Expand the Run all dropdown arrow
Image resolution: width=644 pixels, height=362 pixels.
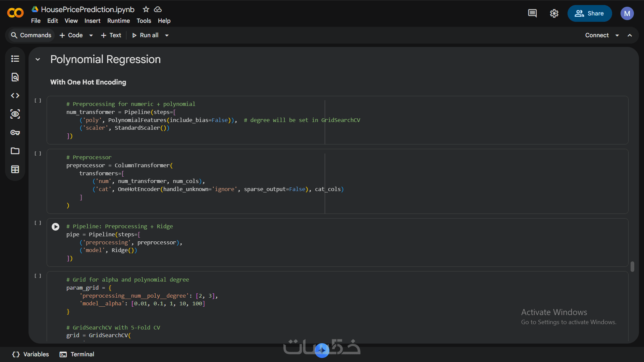[x=167, y=35]
